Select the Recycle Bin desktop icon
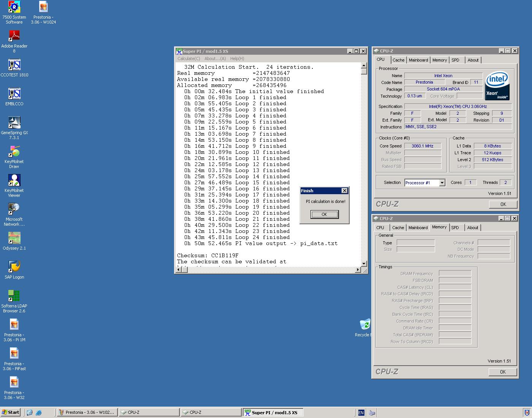The width and height of the screenshot is (532, 418). (364, 328)
